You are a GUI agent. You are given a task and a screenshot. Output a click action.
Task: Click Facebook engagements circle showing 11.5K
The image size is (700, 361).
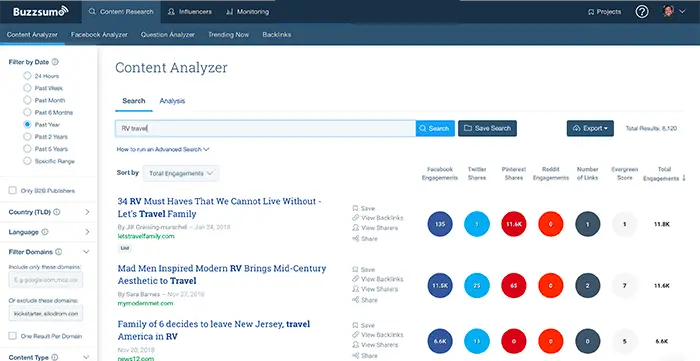coord(440,286)
